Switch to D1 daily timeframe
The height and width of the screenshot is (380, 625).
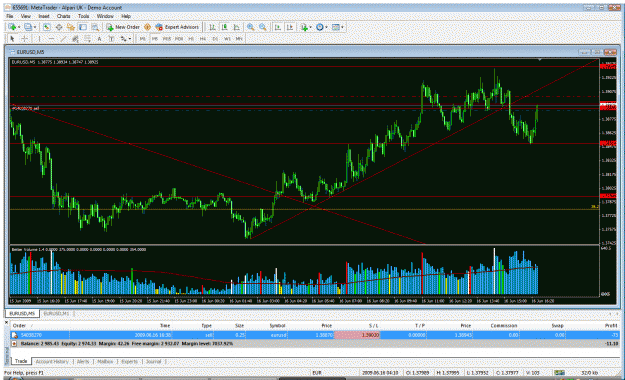[x=215, y=39]
